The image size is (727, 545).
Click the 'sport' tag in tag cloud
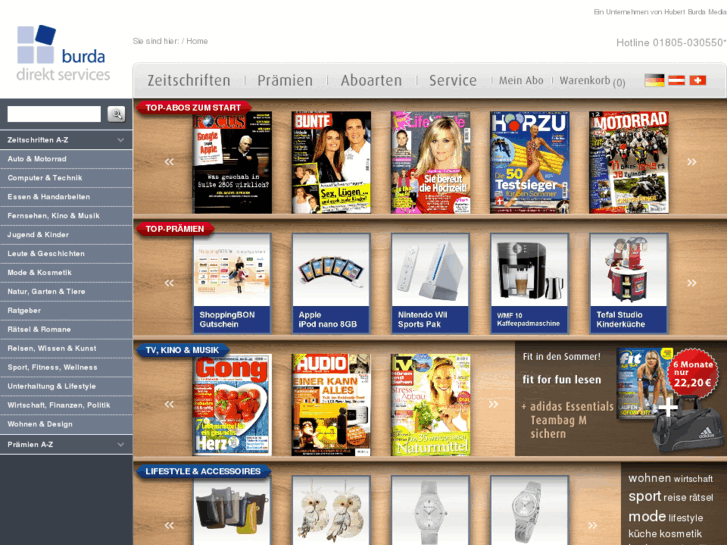pyautogui.click(x=644, y=497)
